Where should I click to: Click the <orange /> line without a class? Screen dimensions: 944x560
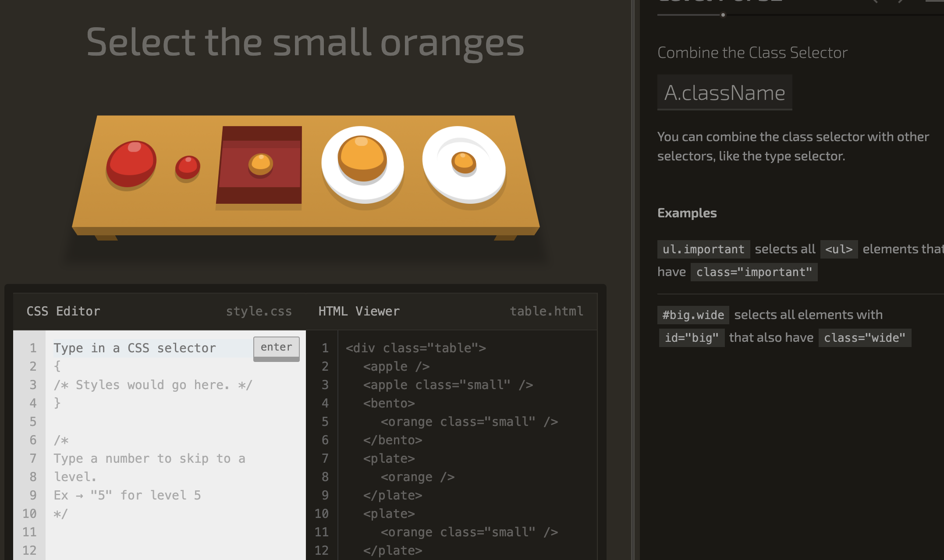(x=417, y=477)
